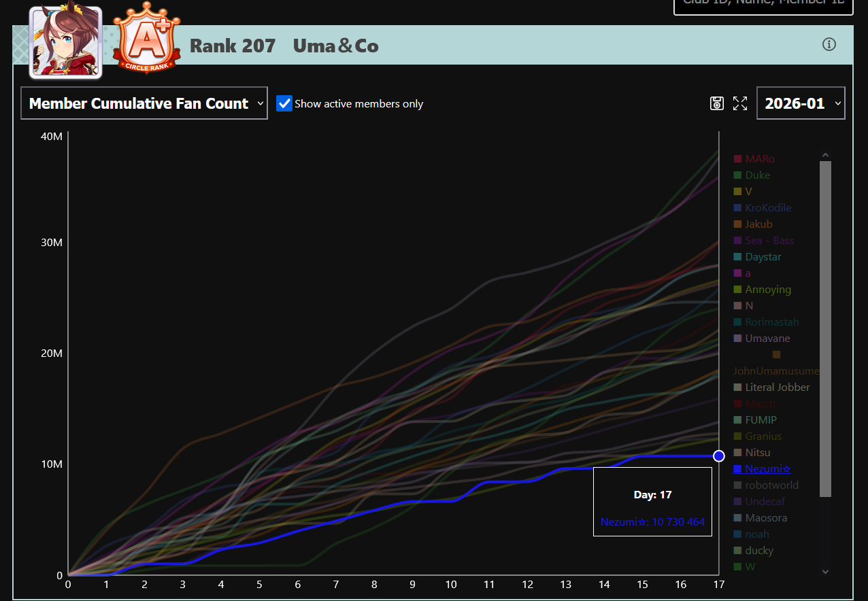Click the Day 17 tooltip box
This screenshot has height=601, width=868.
click(x=652, y=502)
